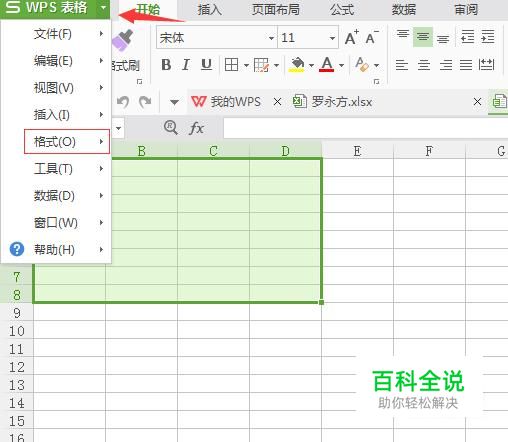Screen dimensions: 508x442
Task: Open quick access toolbar dropdown arrow
Action: click(x=174, y=102)
